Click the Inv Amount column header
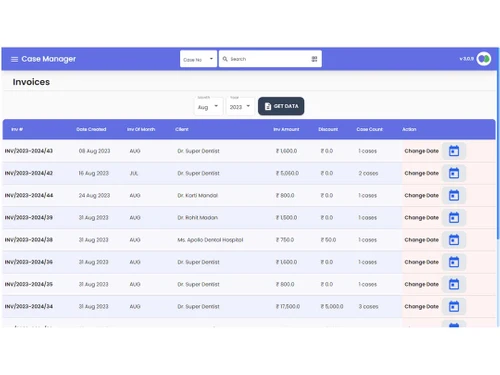Image resolution: width=500 pixels, height=375 pixels. (286, 129)
